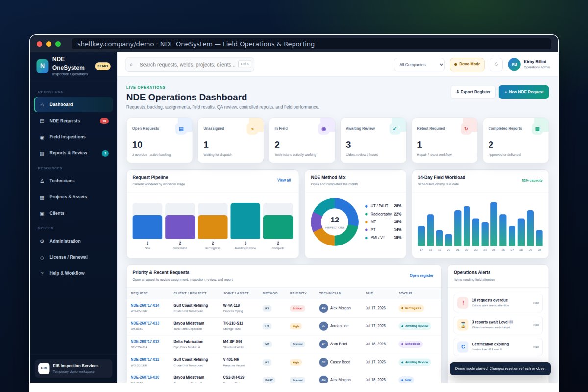Open Administration settings
This screenshot has width=588, height=392.
[x=73, y=241]
